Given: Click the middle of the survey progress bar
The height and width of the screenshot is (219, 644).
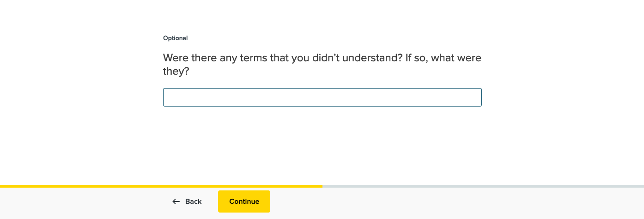Looking at the screenshot, I should click(322, 186).
